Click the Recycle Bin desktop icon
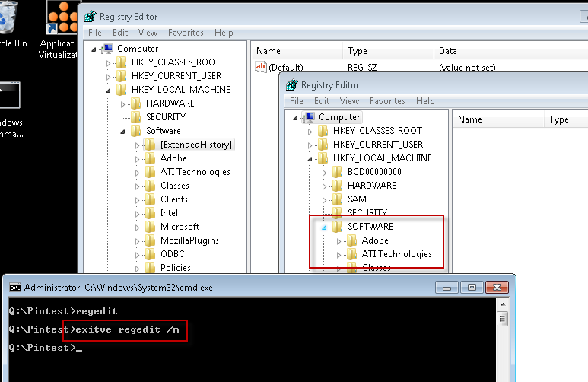The height and width of the screenshot is (382, 588). pos(9,19)
